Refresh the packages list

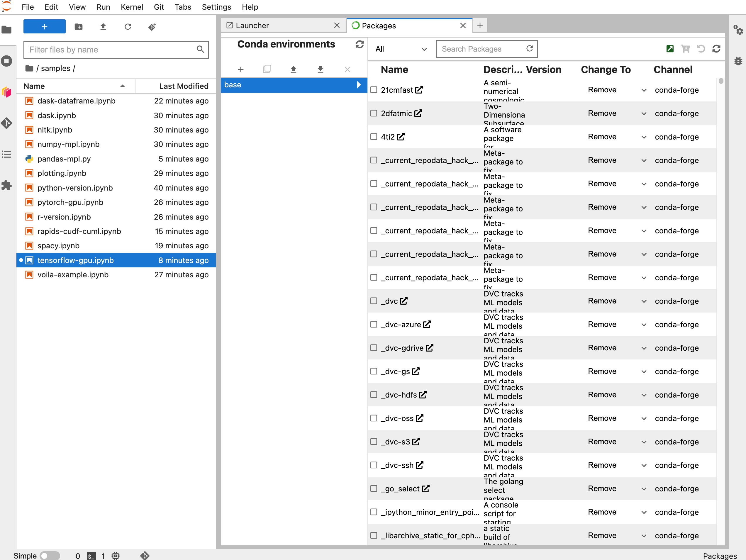point(717,49)
